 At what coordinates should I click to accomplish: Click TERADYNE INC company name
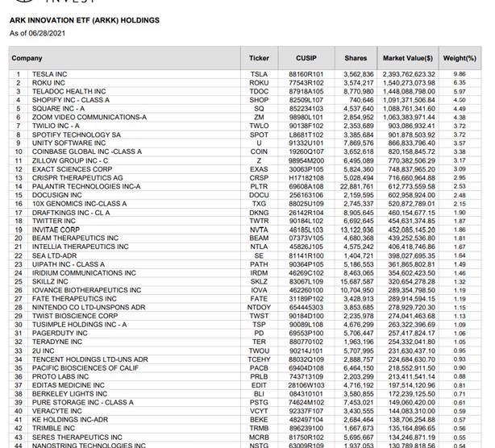[x=57, y=342]
